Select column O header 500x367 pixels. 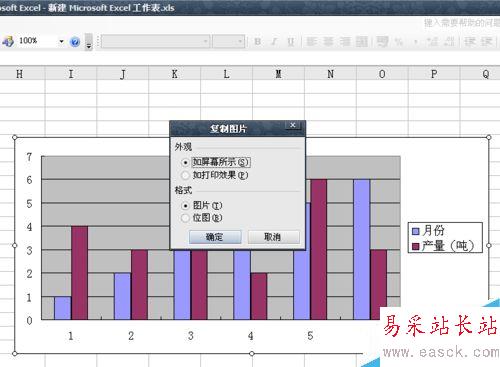[382, 74]
